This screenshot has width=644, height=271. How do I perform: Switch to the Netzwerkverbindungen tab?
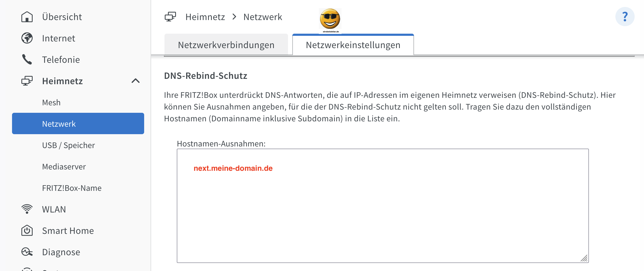(x=226, y=45)
